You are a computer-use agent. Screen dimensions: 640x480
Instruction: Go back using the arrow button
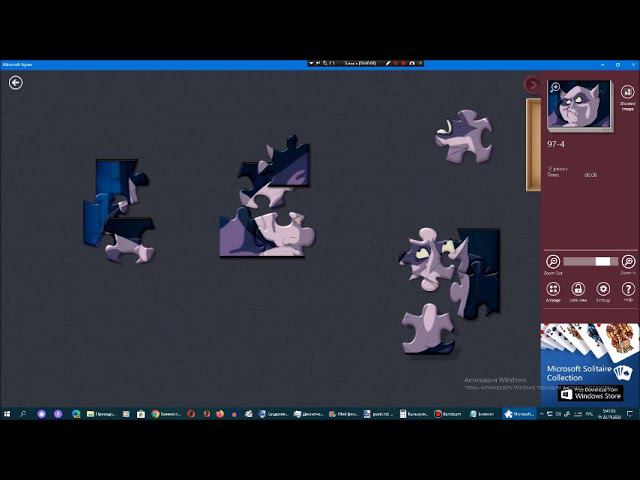pos(16,83)
